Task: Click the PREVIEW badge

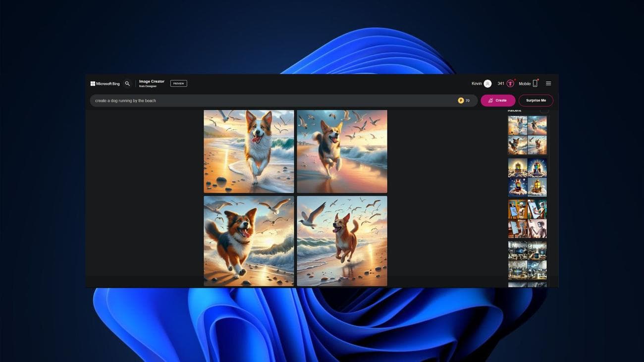Action: coord(178,84)
